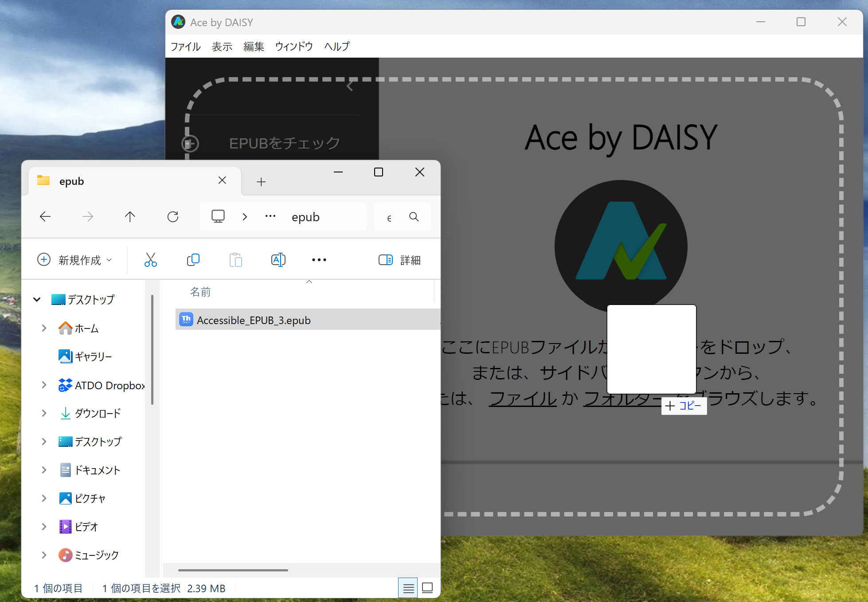Open the 表示 menu in Ace by DAISY
Image resolution: width=868 pixels, height=602 pixels.
click(x=222, y=47)
